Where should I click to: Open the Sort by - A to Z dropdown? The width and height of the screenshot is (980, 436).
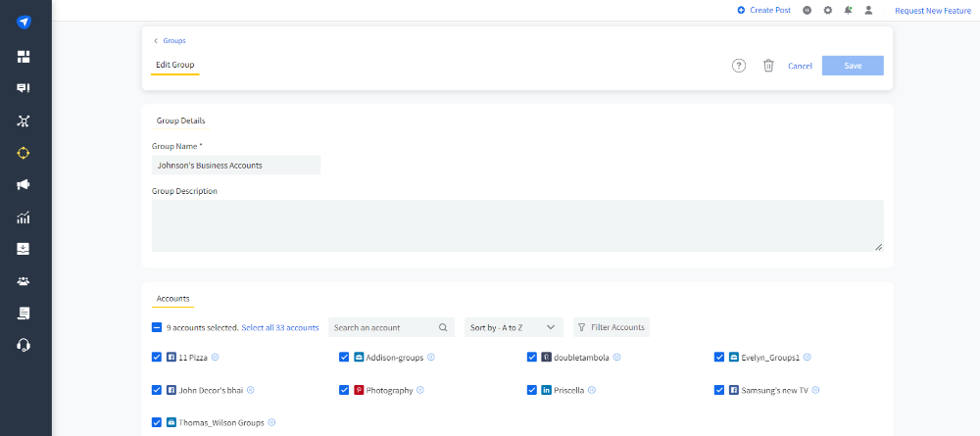(514, 327)
